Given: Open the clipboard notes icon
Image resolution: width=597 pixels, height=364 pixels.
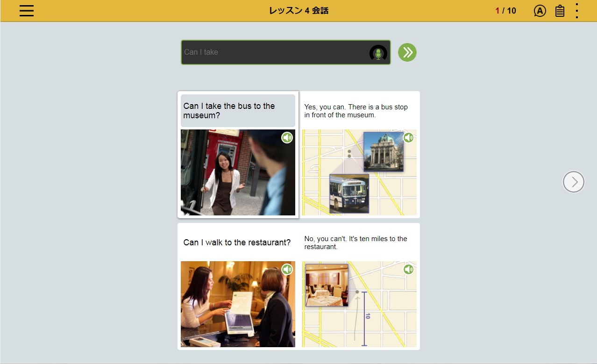Looking at the screenshot, I should tap(560, 11).
